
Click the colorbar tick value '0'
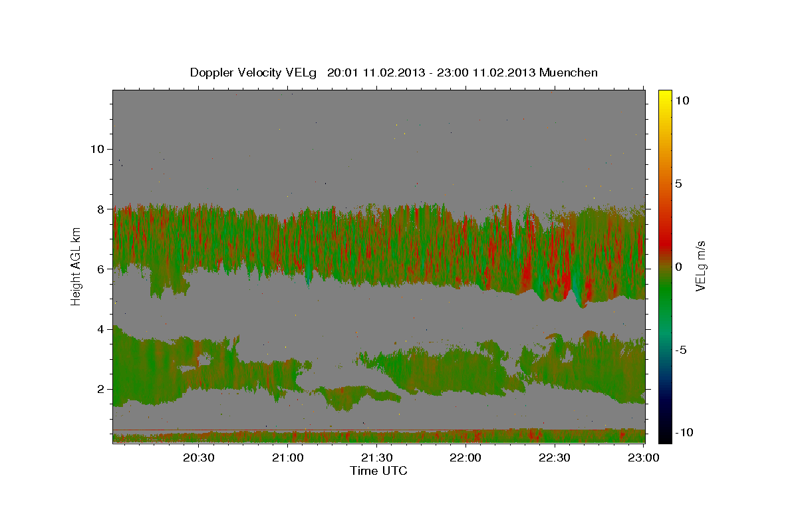point(679,267)
